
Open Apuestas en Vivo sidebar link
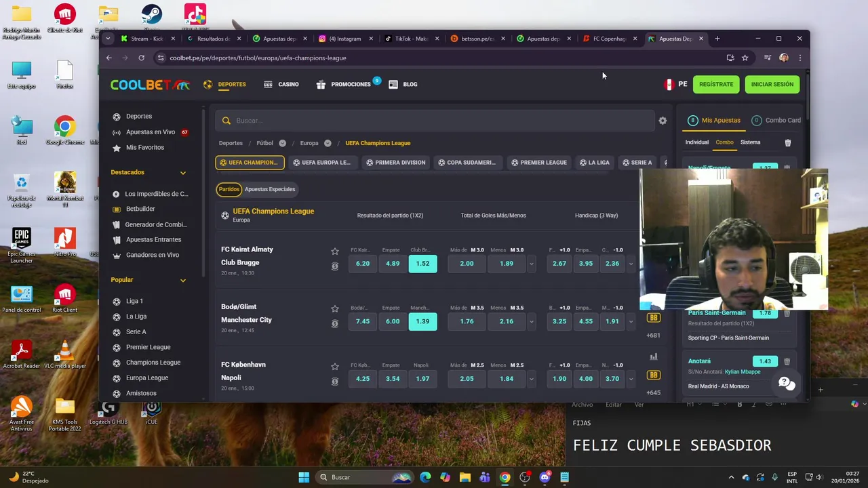point(151,132)
